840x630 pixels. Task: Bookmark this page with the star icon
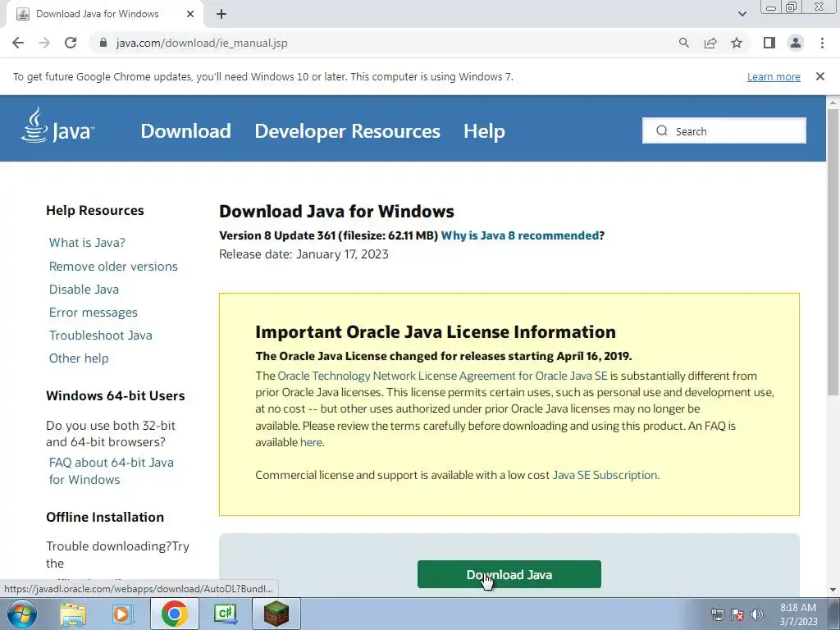[x=737, y=43]
